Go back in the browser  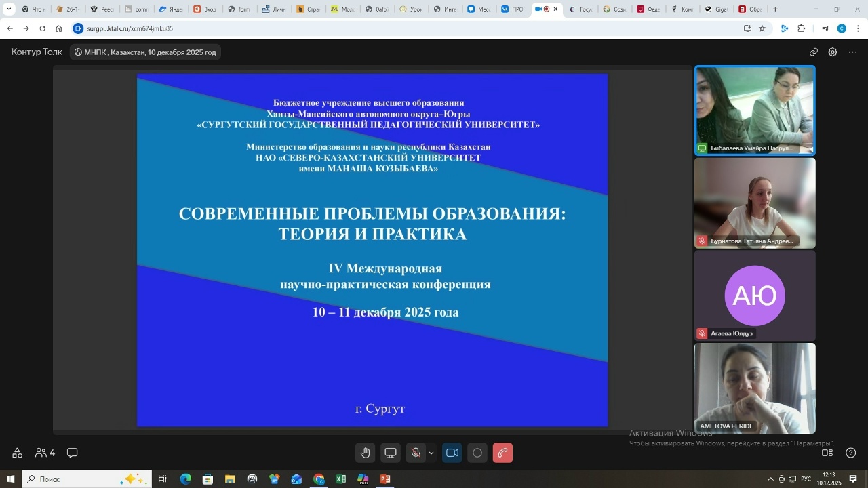[x=9, y=28]
